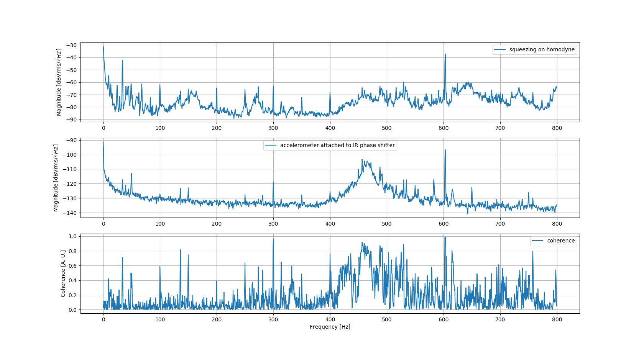Click the −100 y-axis tick label
This screenshot has height=352, width=644.
70,155
